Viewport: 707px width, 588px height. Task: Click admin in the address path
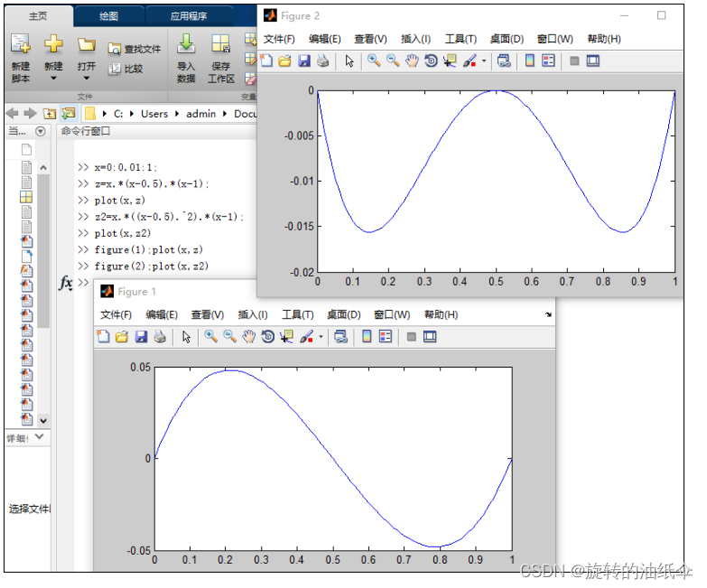pos(201,114)
